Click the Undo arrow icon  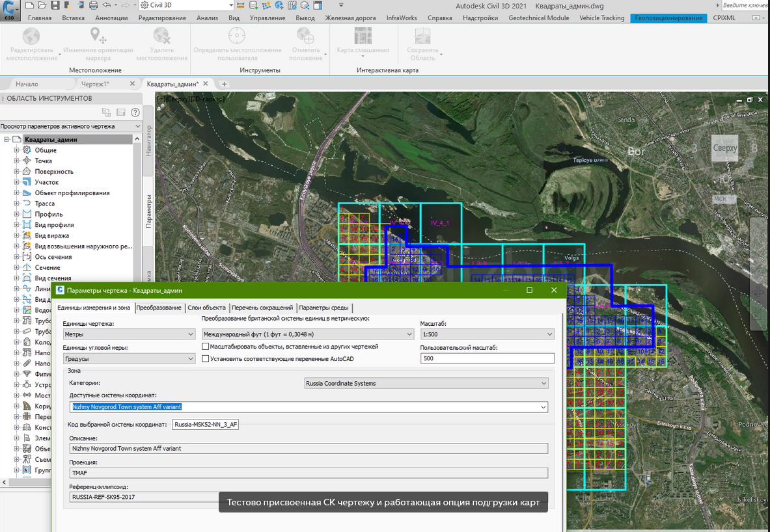coord(106,5)
